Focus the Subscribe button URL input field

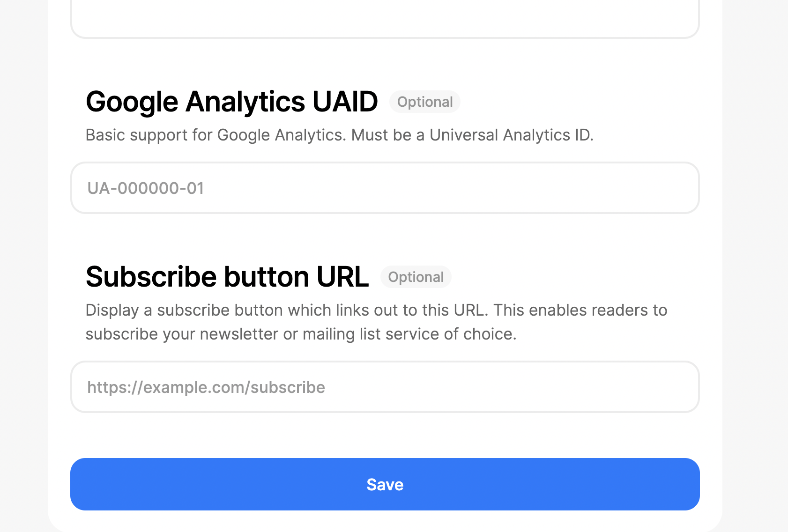coord(385,387)
